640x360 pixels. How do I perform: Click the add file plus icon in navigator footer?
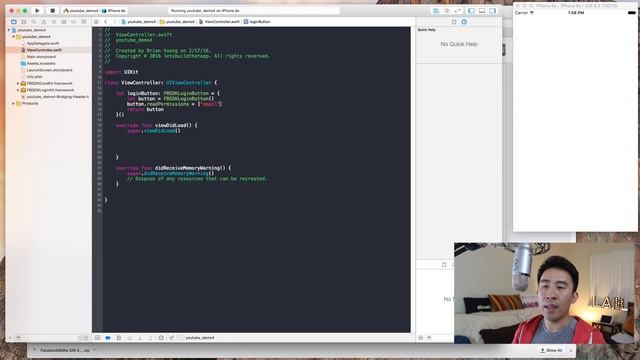coord(10,338)
